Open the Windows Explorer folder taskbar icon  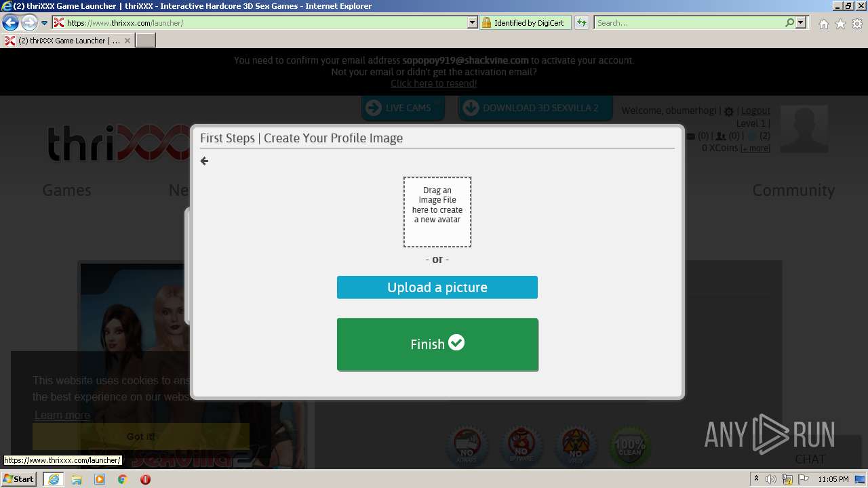click(x=77, y=479)
